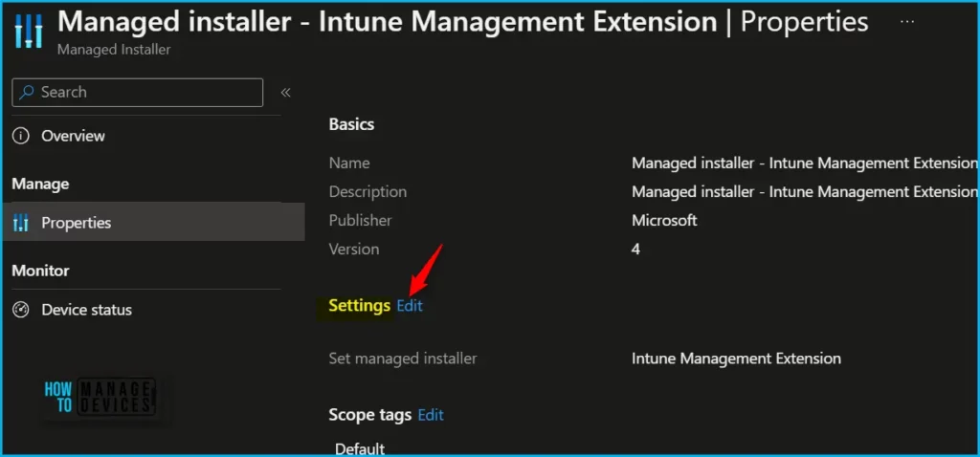Screen dimensions: 980x457
Task: Click the Default scope tag text
Action: click(360, 449)
